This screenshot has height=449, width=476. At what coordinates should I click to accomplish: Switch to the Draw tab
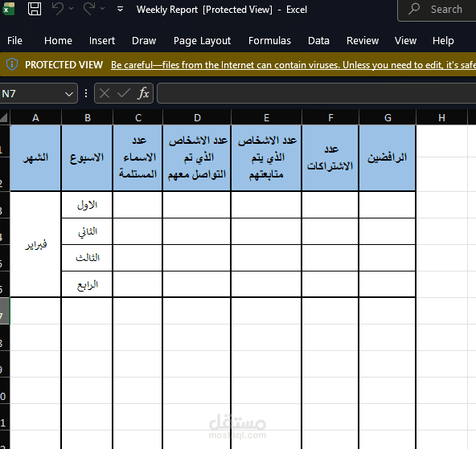[144, 41]
